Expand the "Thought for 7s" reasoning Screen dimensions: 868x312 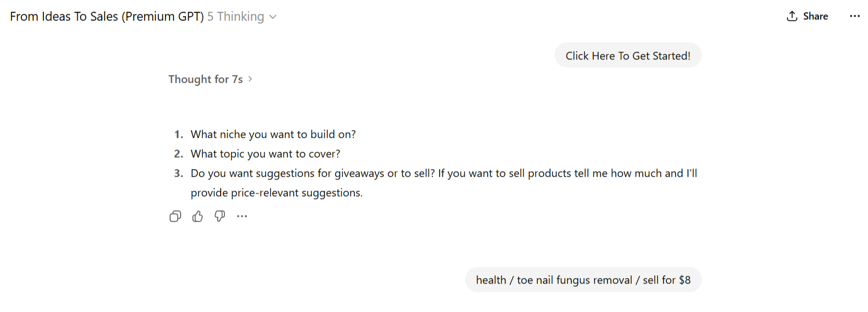206,79
